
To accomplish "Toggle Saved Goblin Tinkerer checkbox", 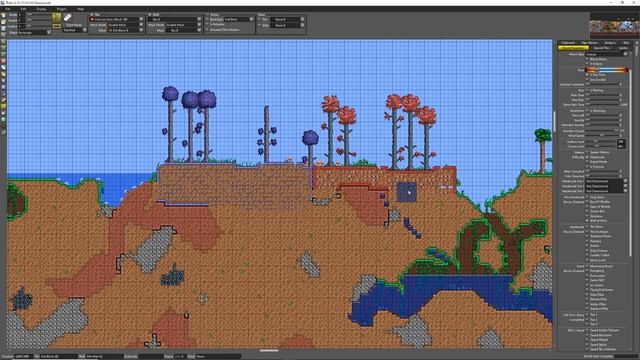I will (587, 330).
